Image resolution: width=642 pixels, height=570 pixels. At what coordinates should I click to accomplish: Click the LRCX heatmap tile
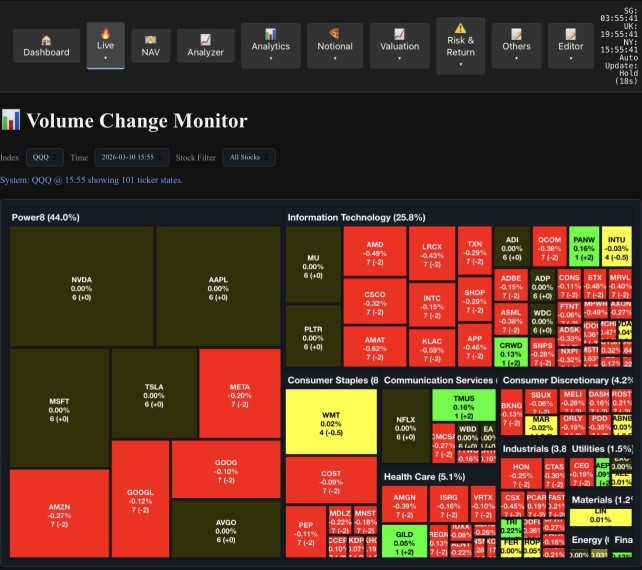[x=432, y=254]
